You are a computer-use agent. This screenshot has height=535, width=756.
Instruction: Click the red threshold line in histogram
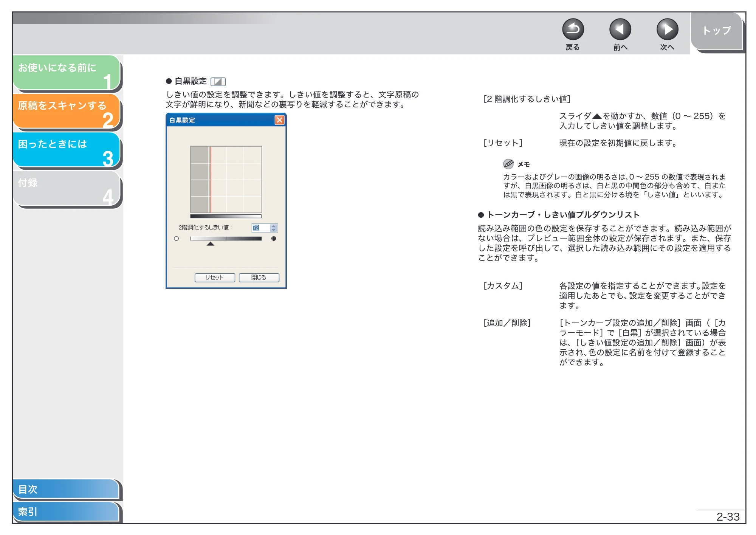pos(211,180)
